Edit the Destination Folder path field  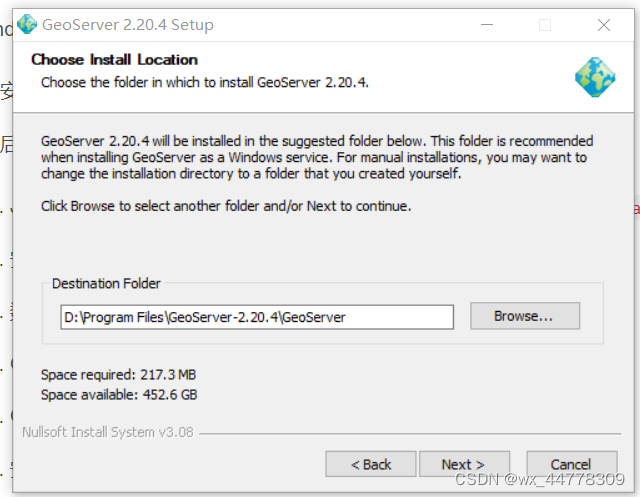click(257, 317)
